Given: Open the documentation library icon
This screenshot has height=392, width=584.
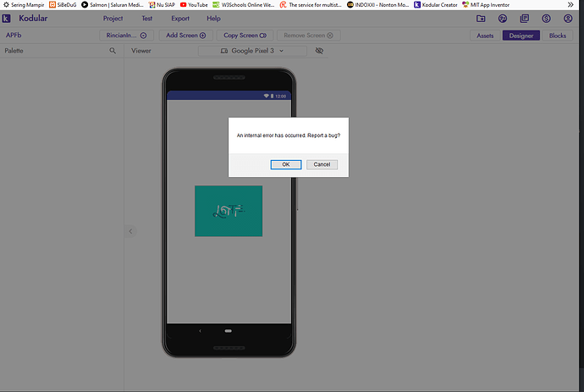Looking at the screenshot, I should (x=525, y=19).
